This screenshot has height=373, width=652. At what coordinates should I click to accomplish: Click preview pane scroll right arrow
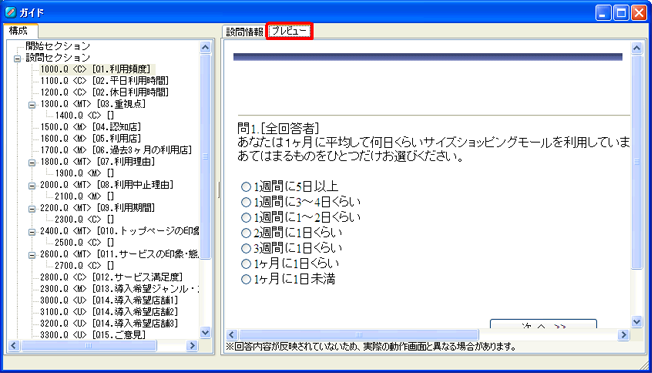(623, 335)
